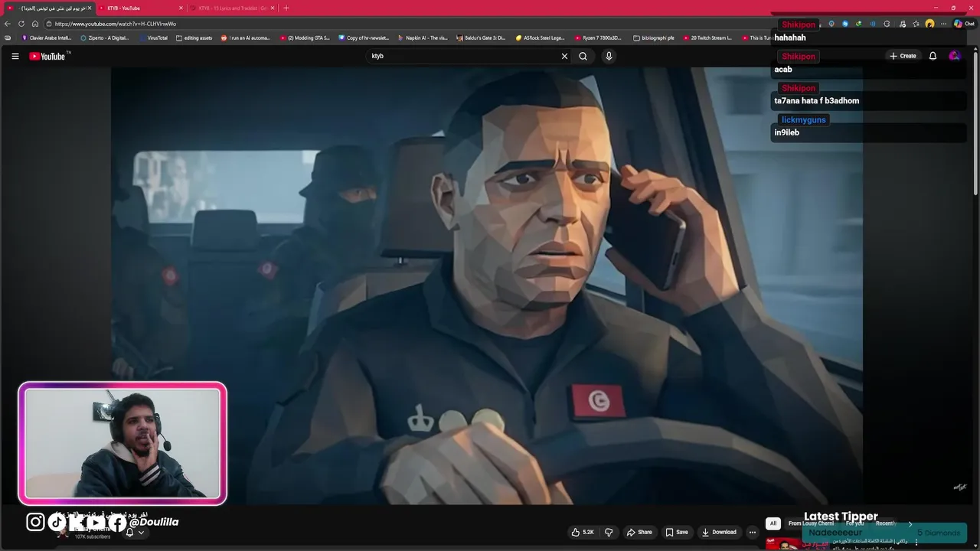Screen dimensions: 980x551
Task: Open the Baldur's Gate 3 bookmark
Action: tap(482, 37)
